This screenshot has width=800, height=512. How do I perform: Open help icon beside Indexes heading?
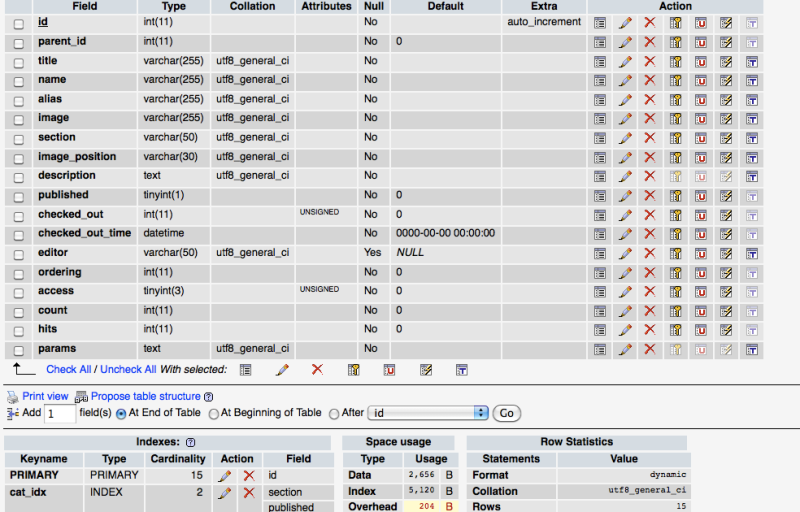tap(190, 442)
